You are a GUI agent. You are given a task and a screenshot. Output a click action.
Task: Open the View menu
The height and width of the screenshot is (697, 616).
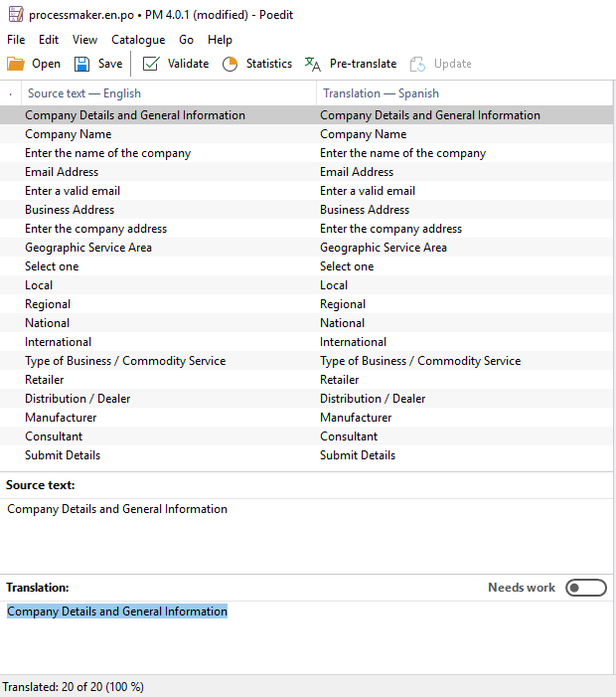(x=84, y=40)
